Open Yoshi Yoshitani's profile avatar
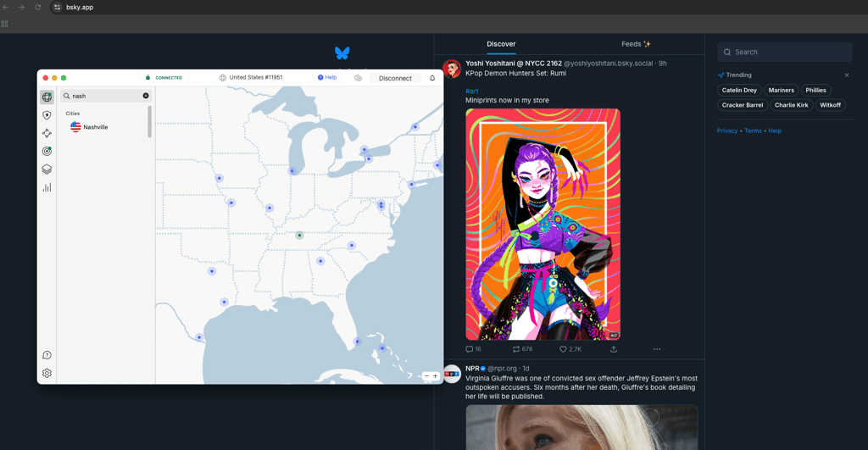Screen dimensions: 868x450 tap(452, 69)
